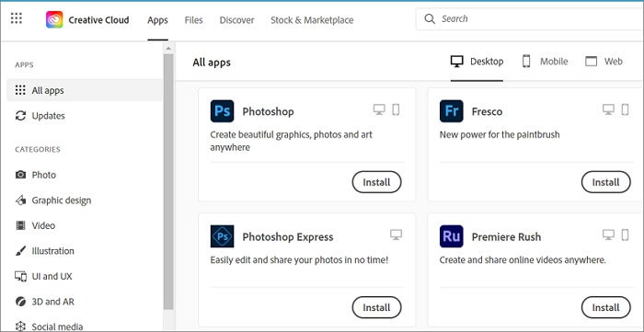Click the 3D and AR sphere icon

(x=20, y=302)
